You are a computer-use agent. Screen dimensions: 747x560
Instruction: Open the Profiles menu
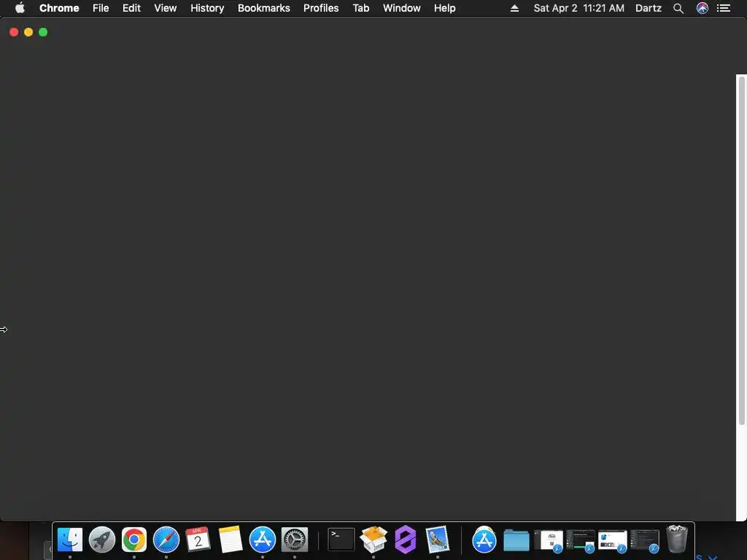point(321,8)
